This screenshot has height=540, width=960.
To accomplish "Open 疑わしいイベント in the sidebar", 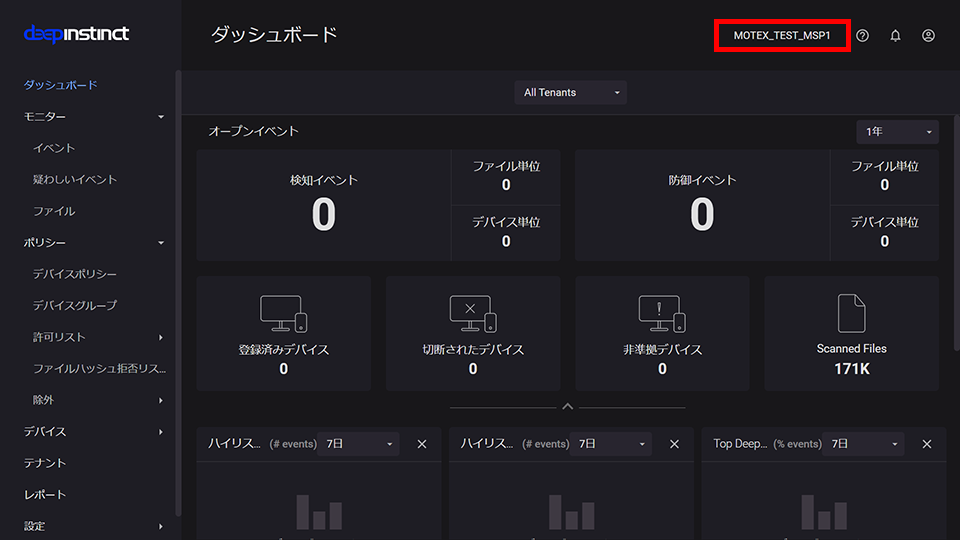I will pos(75,179).
